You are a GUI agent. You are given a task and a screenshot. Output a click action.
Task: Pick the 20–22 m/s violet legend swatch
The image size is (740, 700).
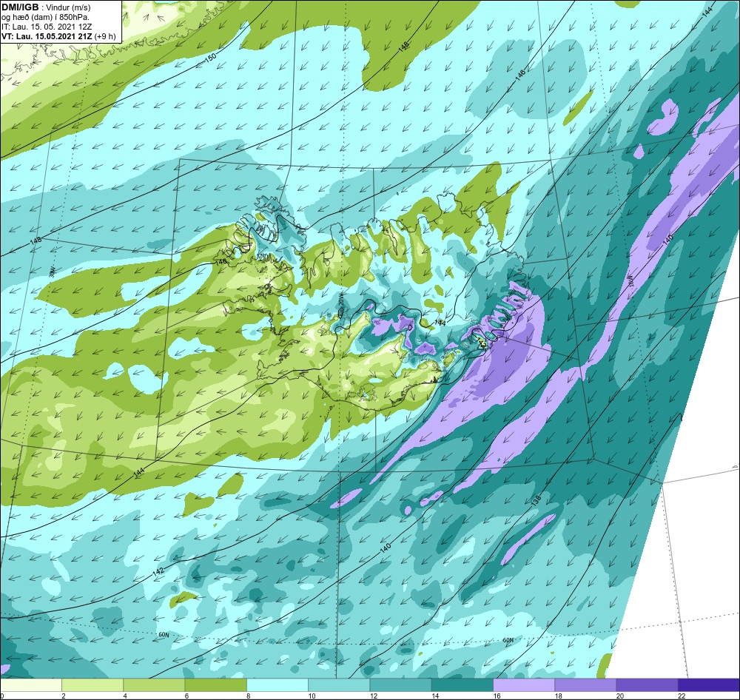tap(647, 684)
